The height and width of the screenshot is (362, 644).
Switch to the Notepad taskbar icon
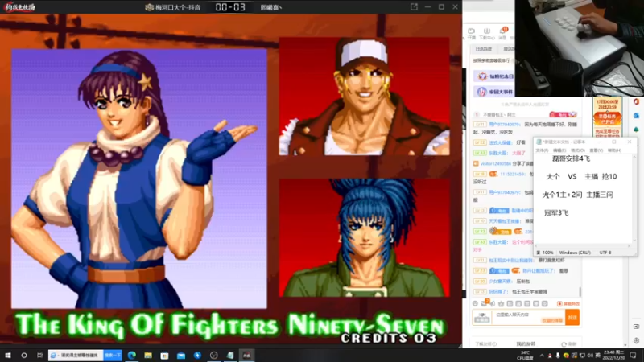(230, 356)
